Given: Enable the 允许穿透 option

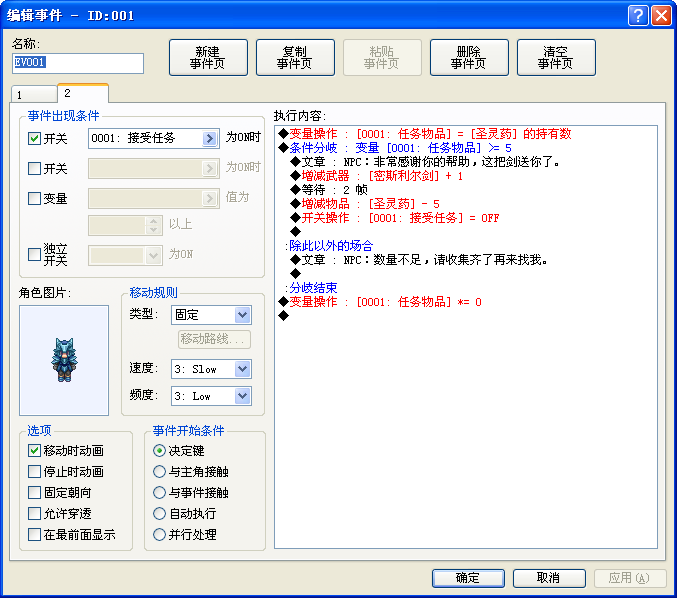Looking at the screenshot, I should [34, 514].
